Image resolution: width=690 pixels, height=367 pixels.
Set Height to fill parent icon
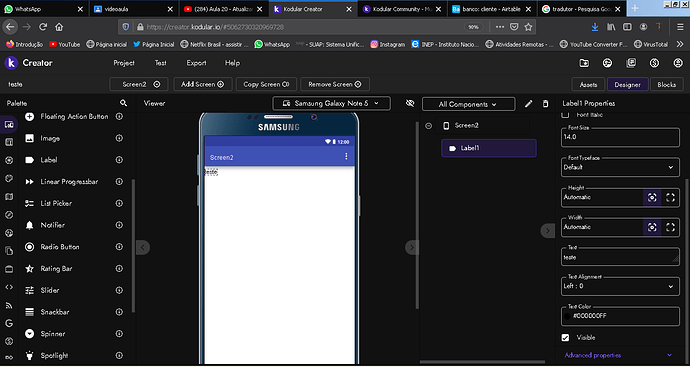pos(670,198)
